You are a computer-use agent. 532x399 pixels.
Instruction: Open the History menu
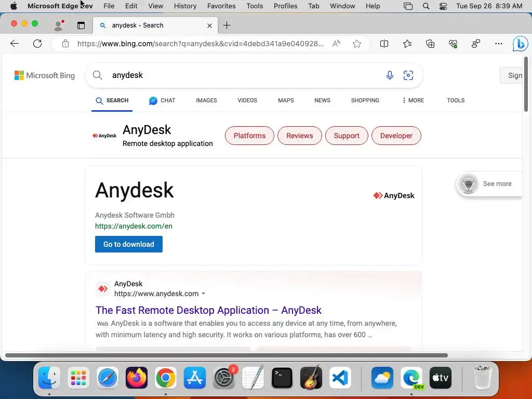[185, 6]
